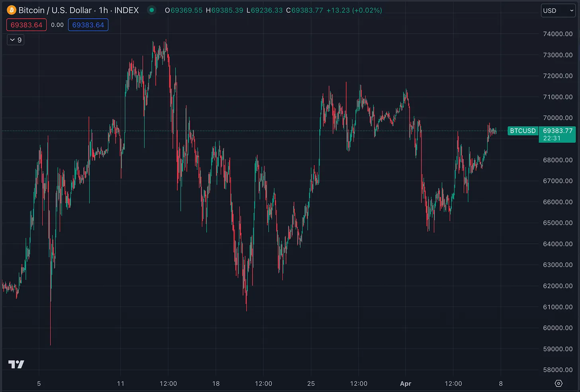The height and width of the screenshot is (392, 580).
Task: Click the green BTCUSD price line label
Action: [x=523, y=131]
